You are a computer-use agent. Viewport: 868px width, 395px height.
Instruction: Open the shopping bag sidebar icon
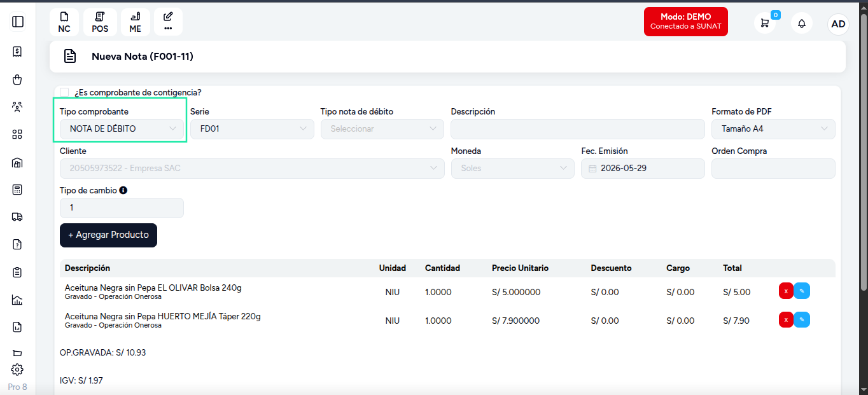18,80
